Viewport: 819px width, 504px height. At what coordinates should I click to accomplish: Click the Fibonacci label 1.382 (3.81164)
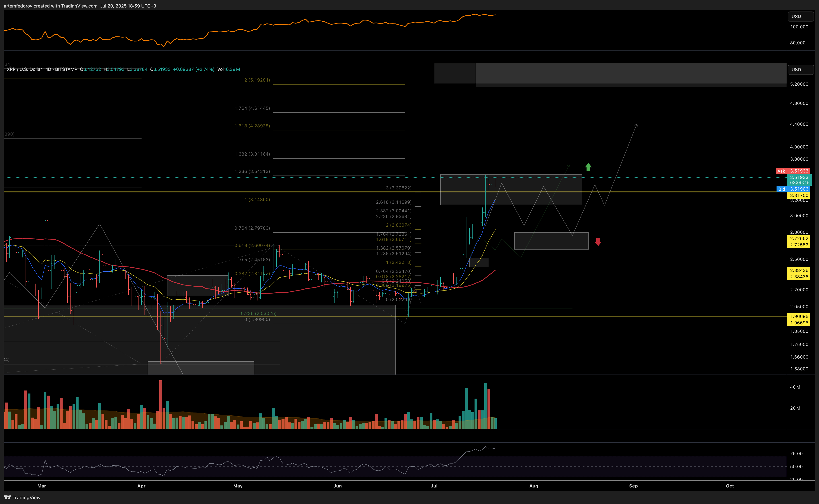(252, 154)
